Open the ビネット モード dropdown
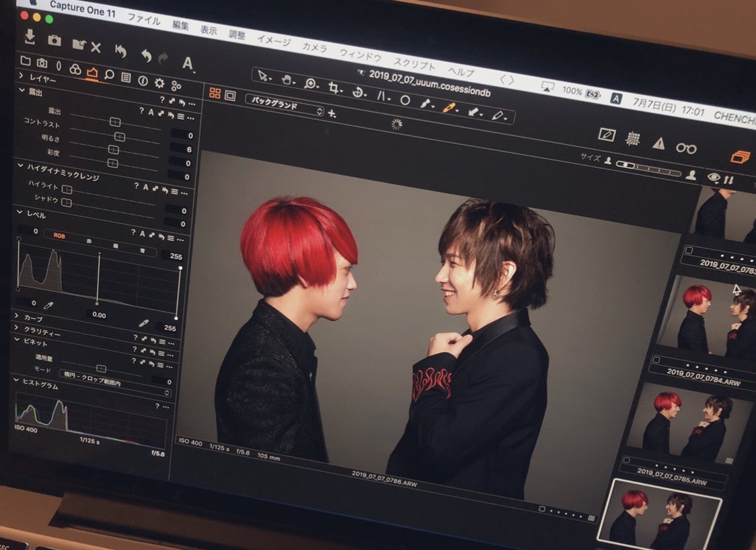 pyautogui.click(x=115, y=382)
